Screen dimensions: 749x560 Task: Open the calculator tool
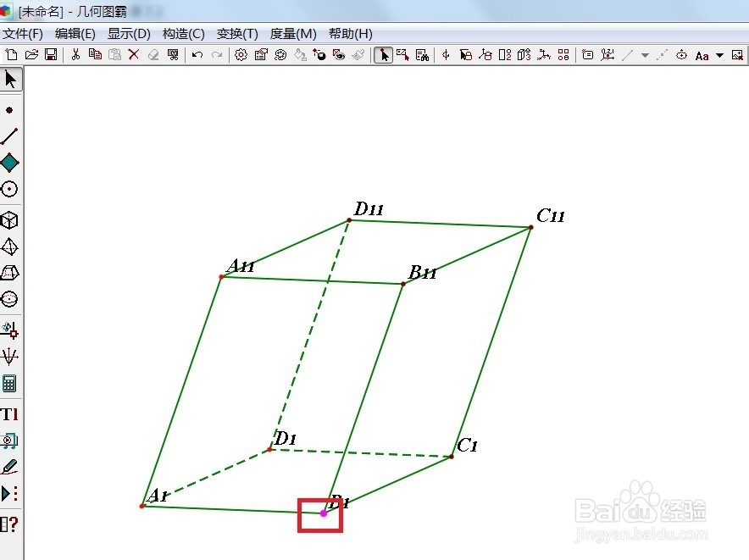point(9,383)
